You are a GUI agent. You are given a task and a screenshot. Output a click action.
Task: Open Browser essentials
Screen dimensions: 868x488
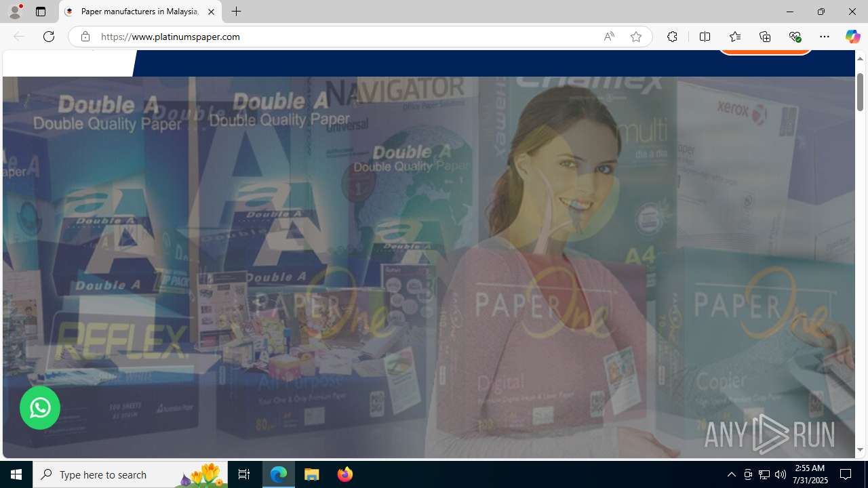click(795, 37)
